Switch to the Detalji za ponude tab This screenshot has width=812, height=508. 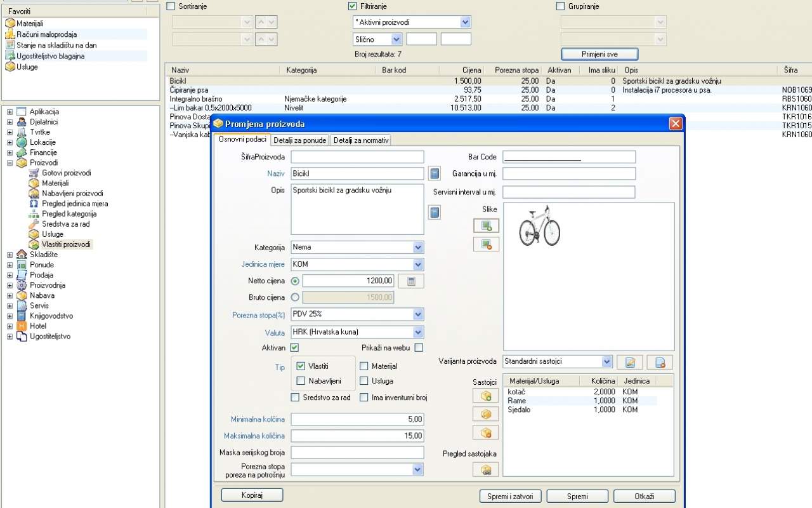click(300, 140)
